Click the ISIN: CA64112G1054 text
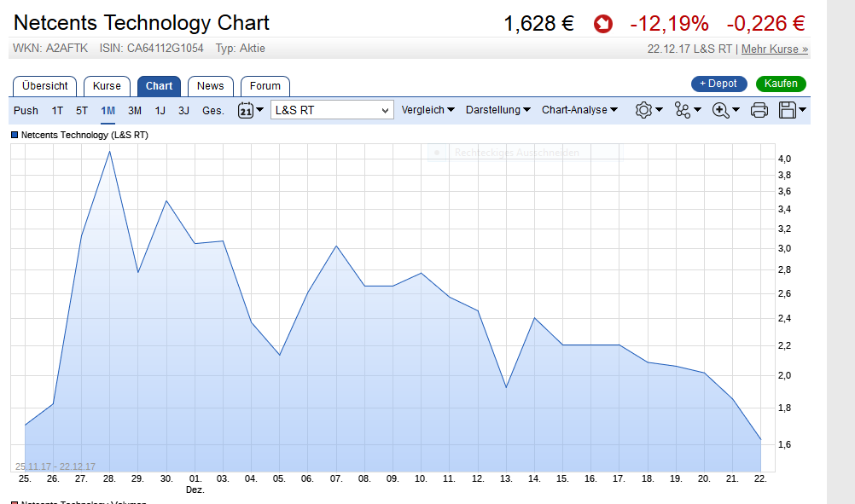 point(152,48)
